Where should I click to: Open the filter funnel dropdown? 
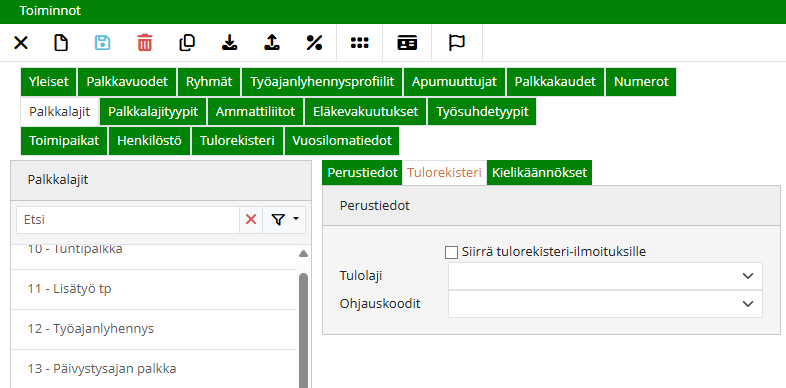[284, 220]
